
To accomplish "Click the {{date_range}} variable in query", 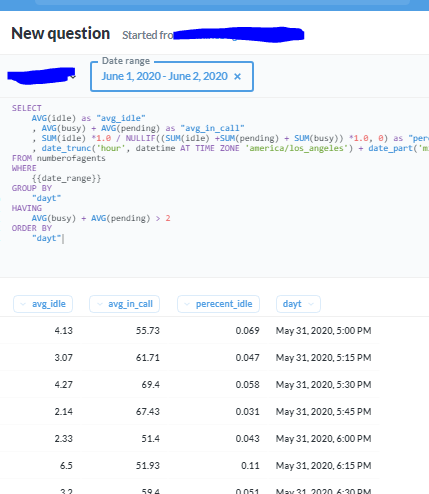I will click(x=66, y=178).
